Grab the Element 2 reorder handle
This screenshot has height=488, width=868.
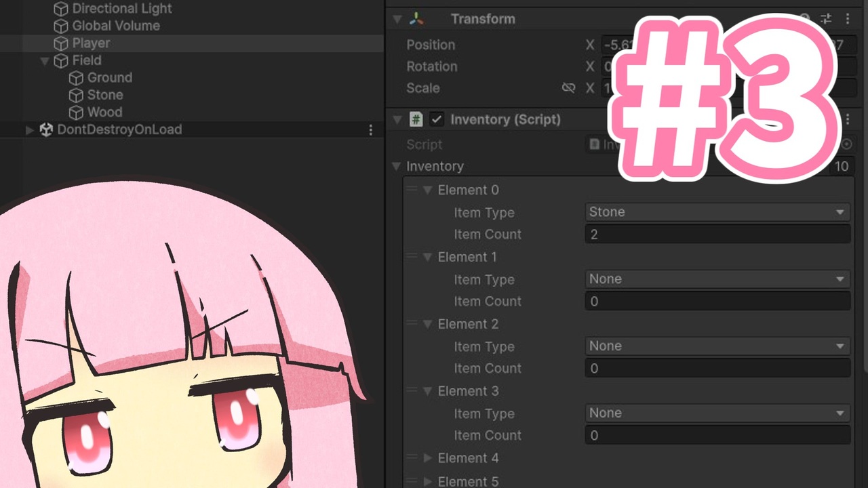coord(411,324)
